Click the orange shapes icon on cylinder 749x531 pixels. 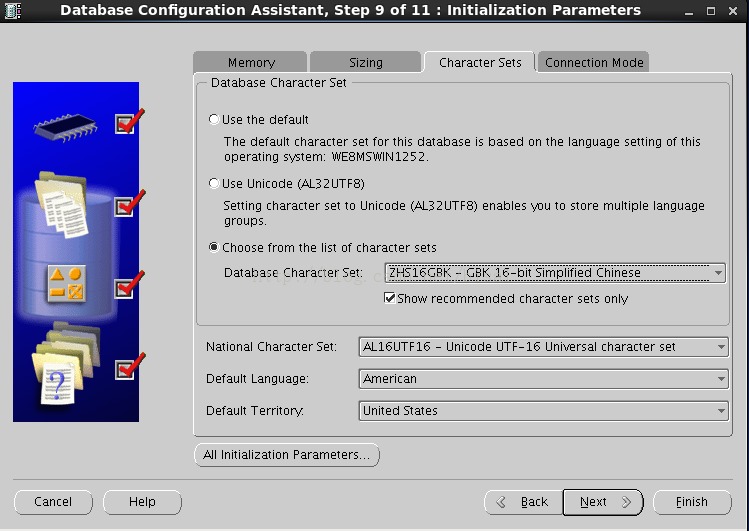pyautogui.click(x=67, y=284)
